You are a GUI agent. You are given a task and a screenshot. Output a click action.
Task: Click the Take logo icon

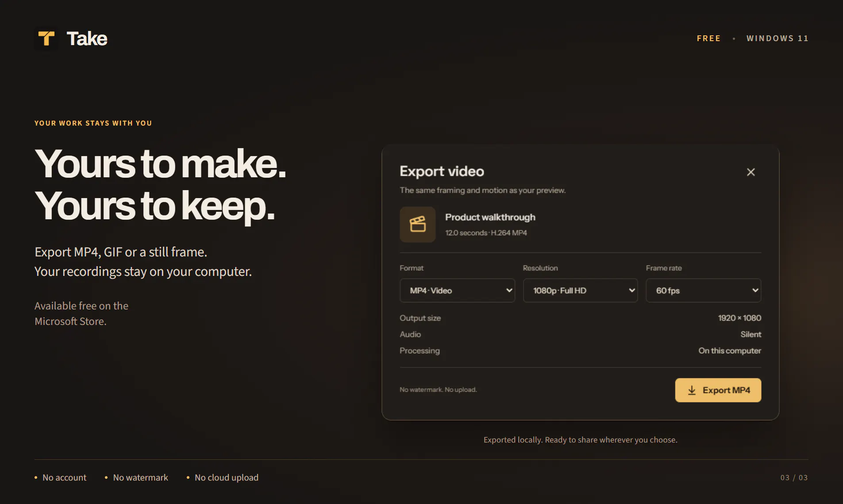46,38
